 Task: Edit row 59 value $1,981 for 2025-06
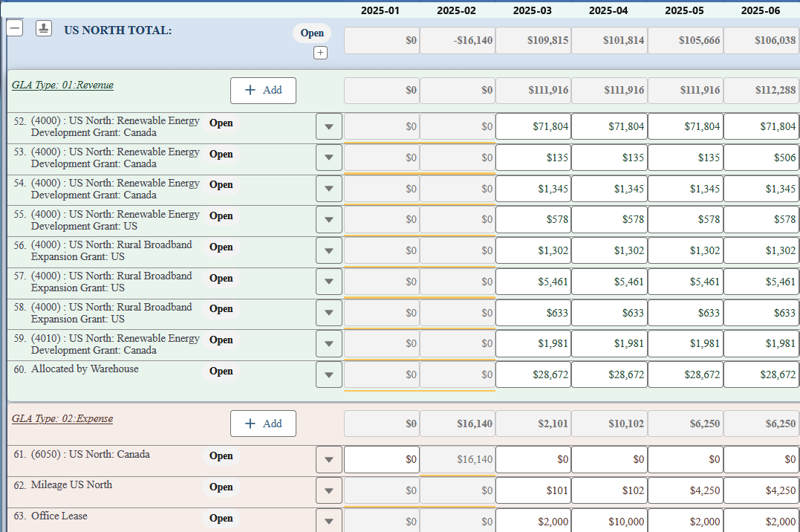761,343
